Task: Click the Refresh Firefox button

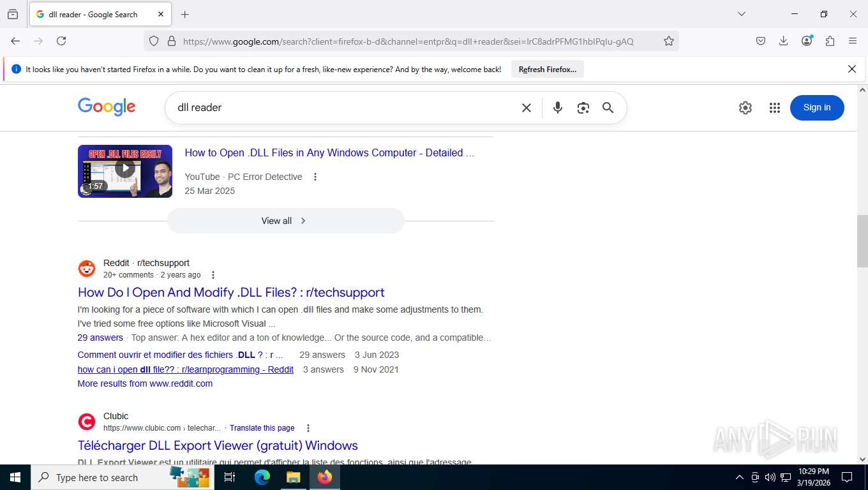Action: click(548, 69)
